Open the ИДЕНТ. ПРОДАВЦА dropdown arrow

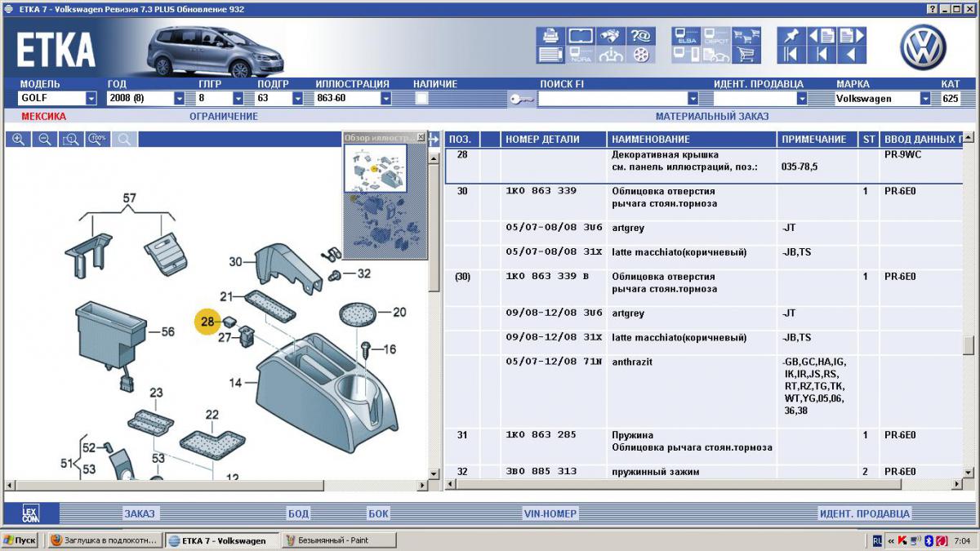click(802, 99)
